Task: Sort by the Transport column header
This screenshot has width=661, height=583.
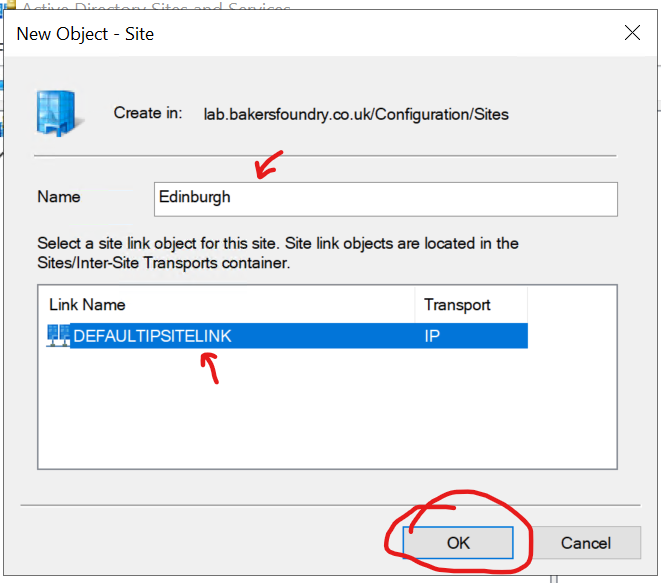Action: [x=457, y=304]
